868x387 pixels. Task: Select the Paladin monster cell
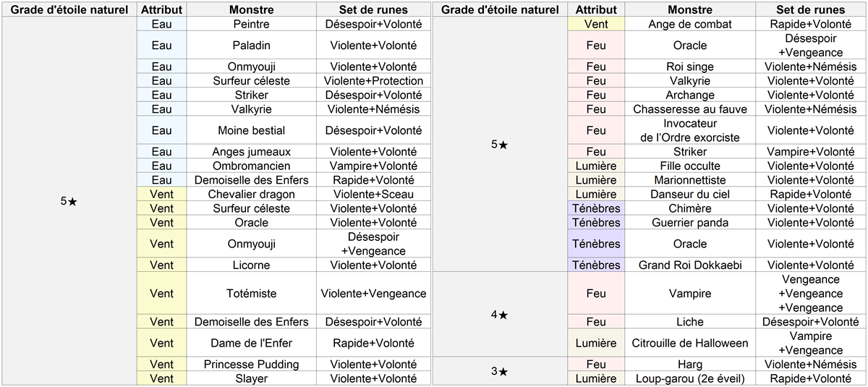click(251, 45)
